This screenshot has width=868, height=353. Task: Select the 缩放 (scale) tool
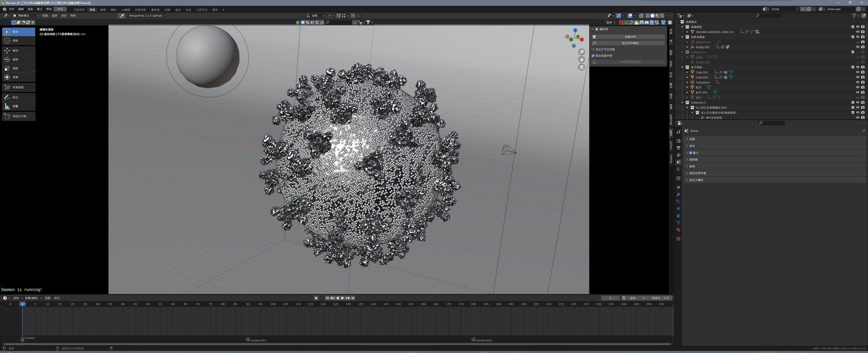19,68
